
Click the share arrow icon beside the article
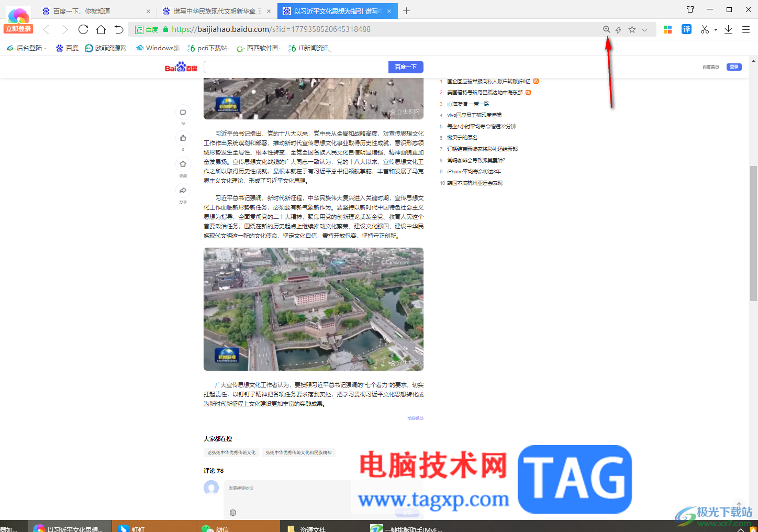click(183, 190)
